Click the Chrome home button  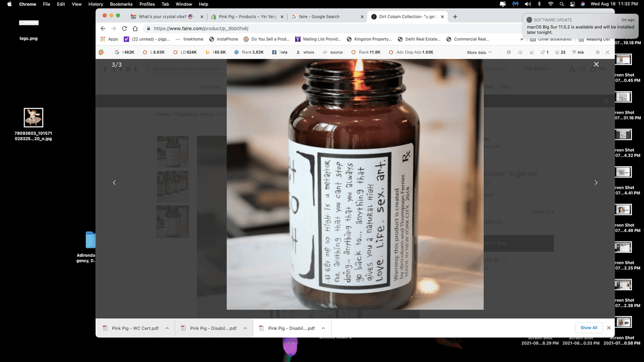135,28
